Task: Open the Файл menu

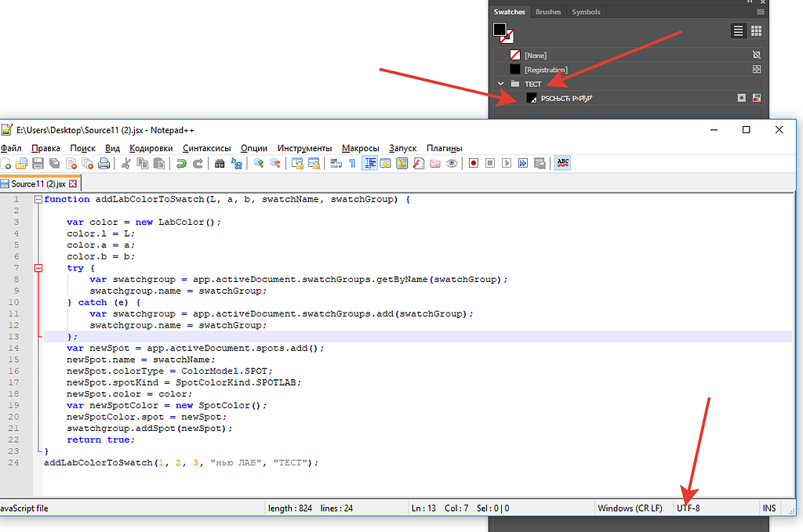Action: [x=11, y=148]
